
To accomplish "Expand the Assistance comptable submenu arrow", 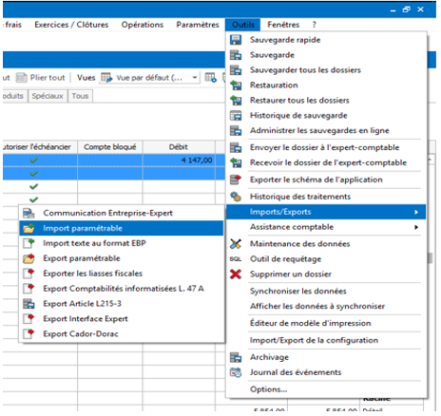I will [416, 227].
